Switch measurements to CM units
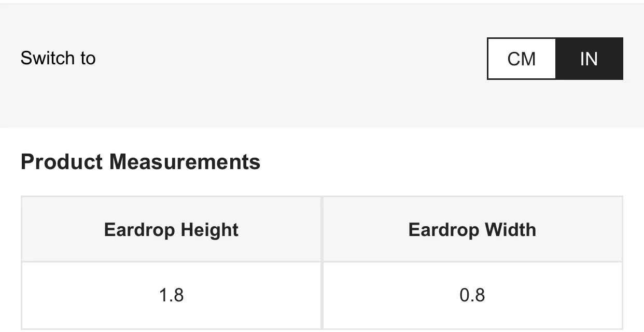This screenshot has height=332, width=644. (522, 59)
